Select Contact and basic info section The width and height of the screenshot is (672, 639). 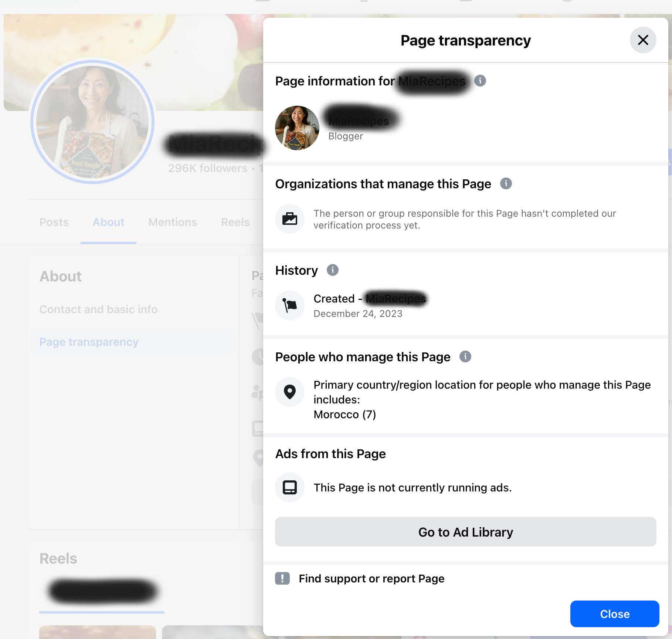point(99,310)
